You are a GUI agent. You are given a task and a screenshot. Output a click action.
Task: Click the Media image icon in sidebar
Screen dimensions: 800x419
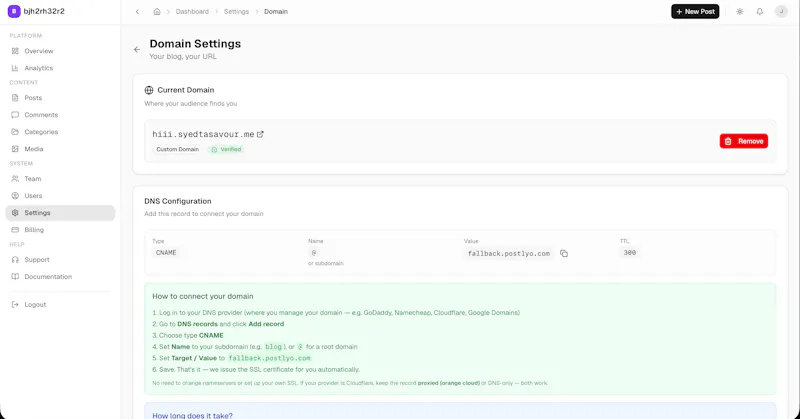(15, 149)
